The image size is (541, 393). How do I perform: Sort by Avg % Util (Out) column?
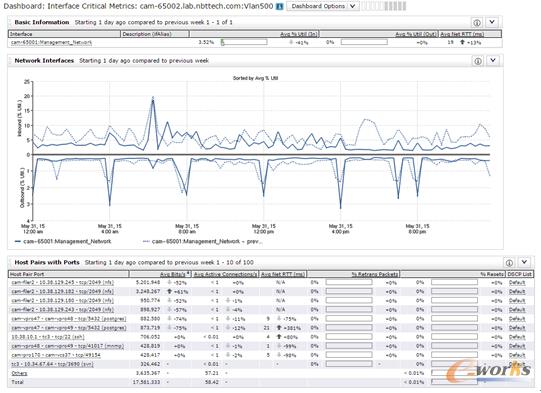[416, 34]
